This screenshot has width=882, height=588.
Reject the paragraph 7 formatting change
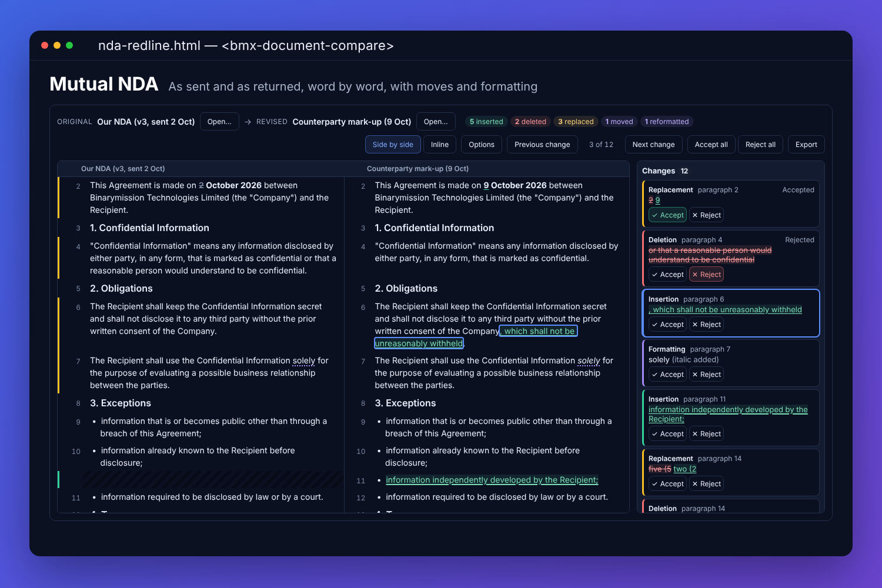[706, 375]
